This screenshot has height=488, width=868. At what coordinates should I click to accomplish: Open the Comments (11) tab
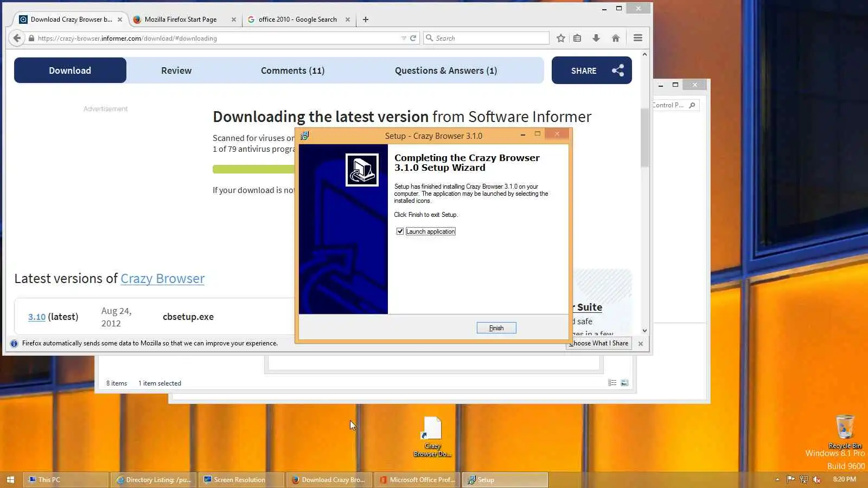click(293, 70)
